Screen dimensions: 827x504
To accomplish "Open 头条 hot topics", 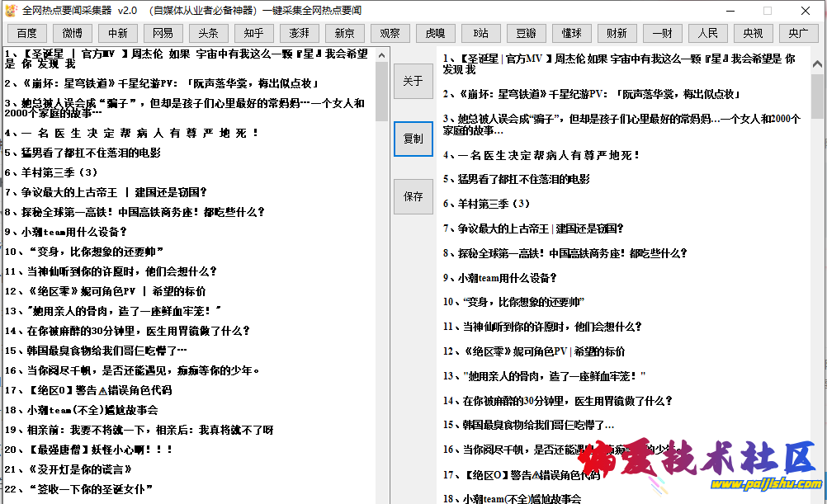I will tap(208, 33).
